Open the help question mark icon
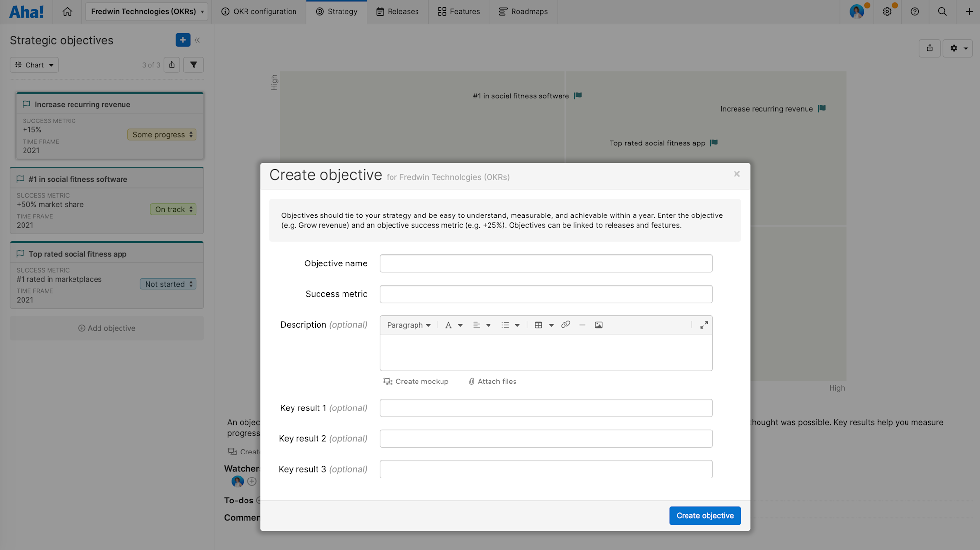This screenshot has width=980, height=550. click(x=915, y=12)
